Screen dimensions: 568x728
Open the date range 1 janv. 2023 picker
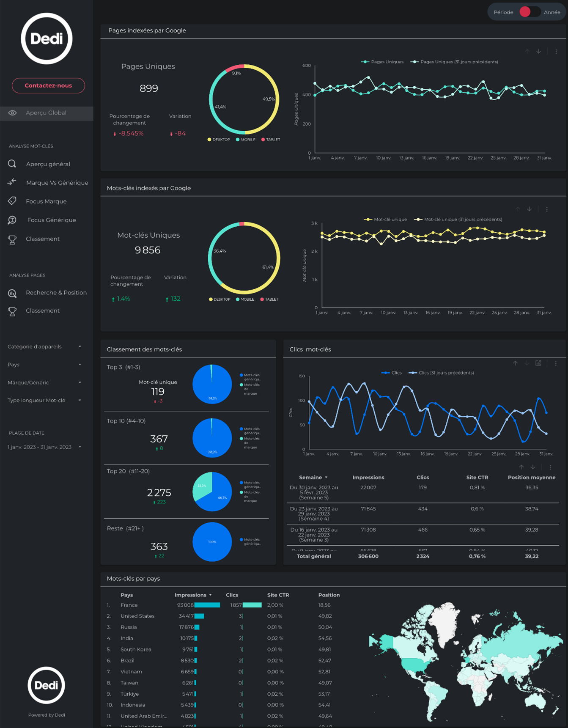coord(44,447)
